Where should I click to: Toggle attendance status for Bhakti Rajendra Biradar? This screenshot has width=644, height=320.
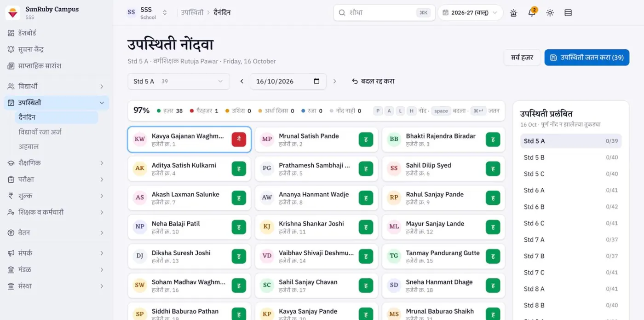pos(493,139)
